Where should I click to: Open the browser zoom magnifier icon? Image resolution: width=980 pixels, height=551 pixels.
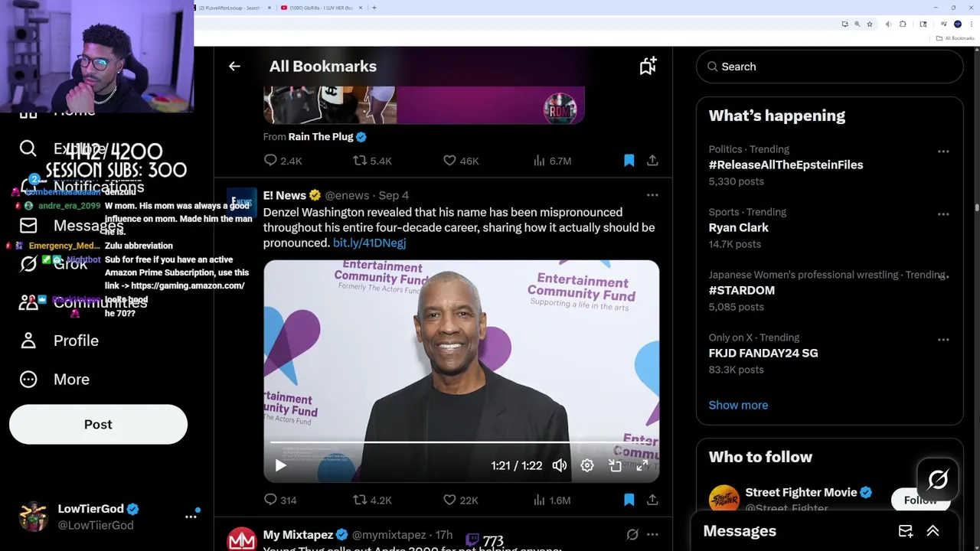coord(857,24)
